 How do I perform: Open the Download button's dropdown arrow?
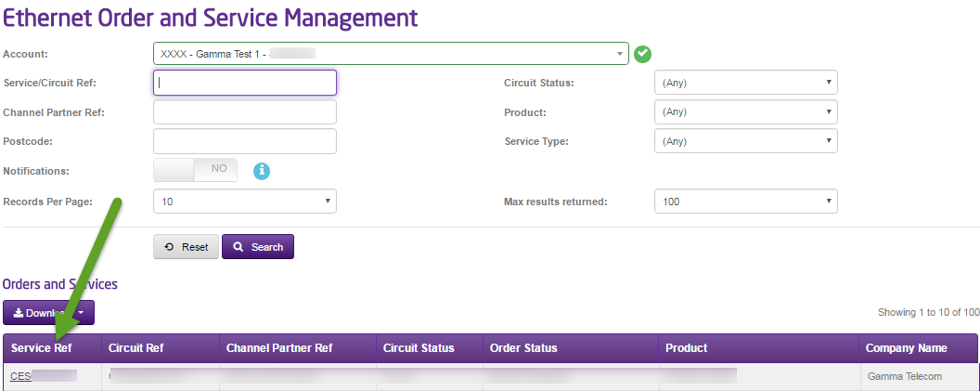82,313
